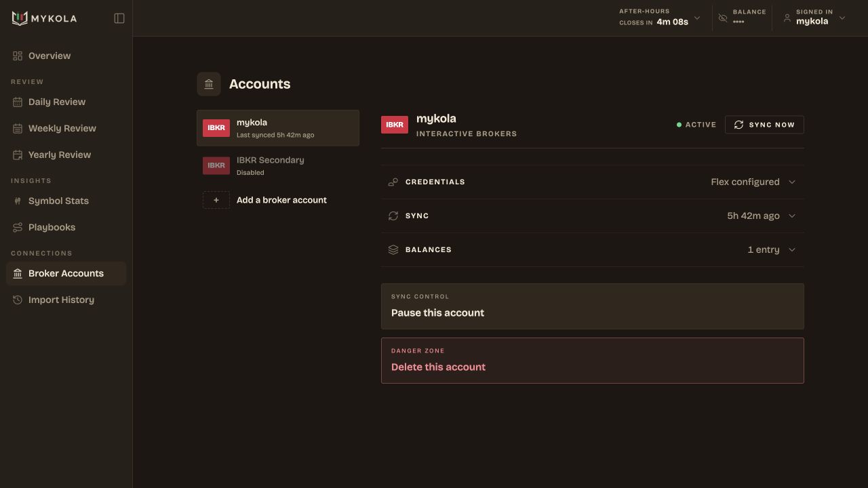Open Overview from the sidebar
The height and width of the screenshot is (488, 868).
click(66, 56)
